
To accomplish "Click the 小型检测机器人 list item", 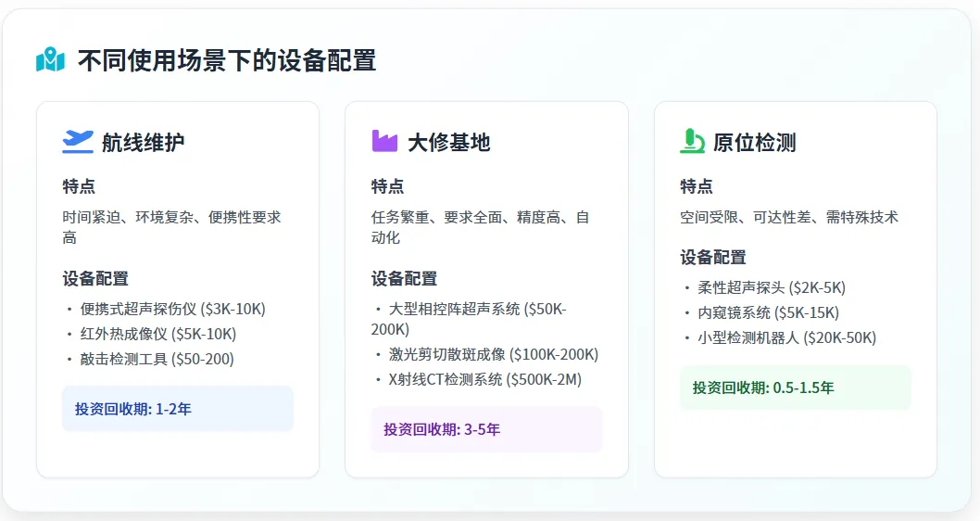I will pos(786,337).
